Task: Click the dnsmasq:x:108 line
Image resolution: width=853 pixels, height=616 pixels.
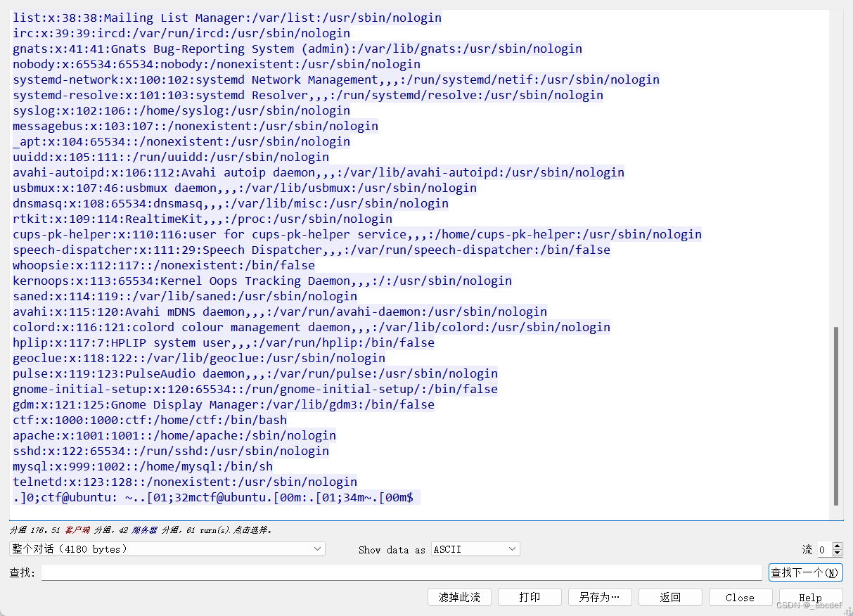Action: [231, 203]
